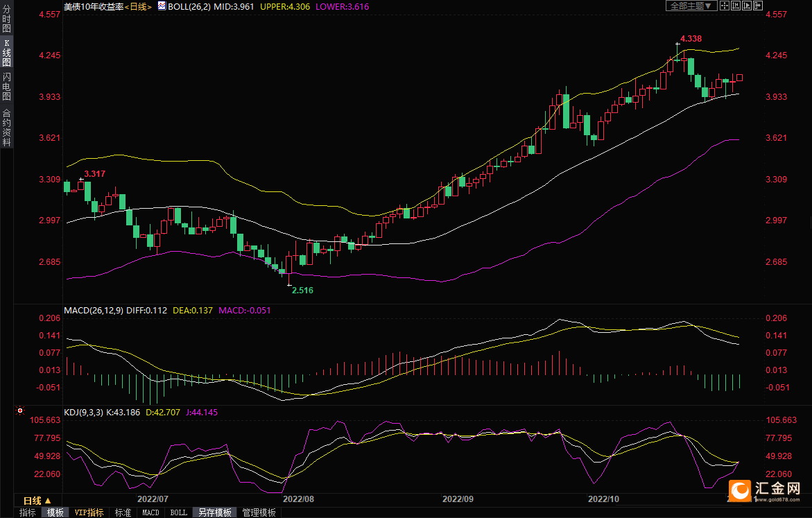The image size is (812, 518).
Task: Click the DEA:0.137 value
Action: (193, 310)
